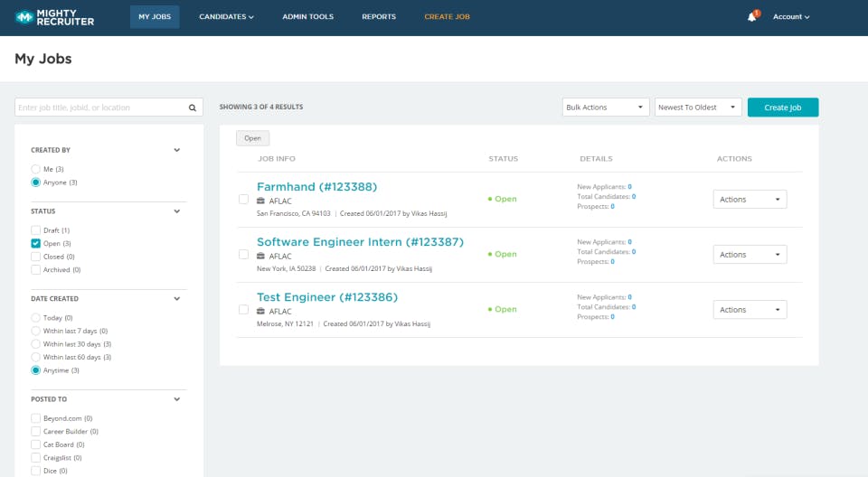Select the Anyone radio button

pyautogui.click(x=35, y=182)
